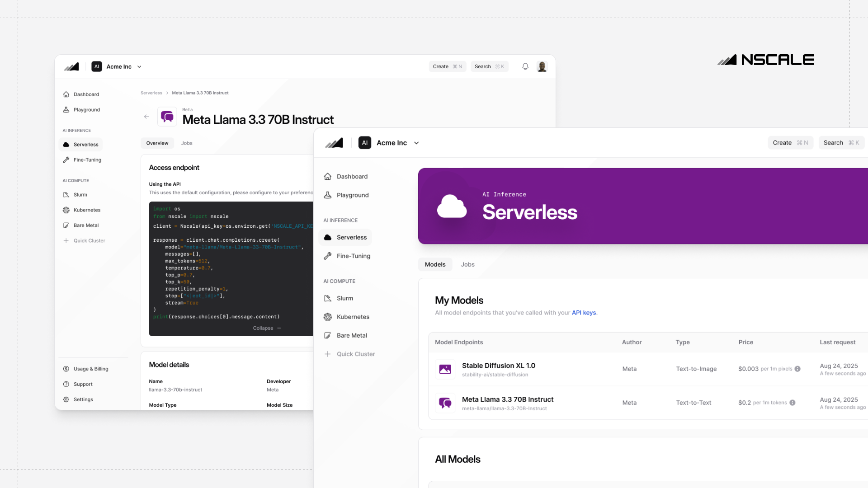This screenshot has height=488, width=868.
Task: Click Serverless breadcrumb link
Action: pos(151,93)
